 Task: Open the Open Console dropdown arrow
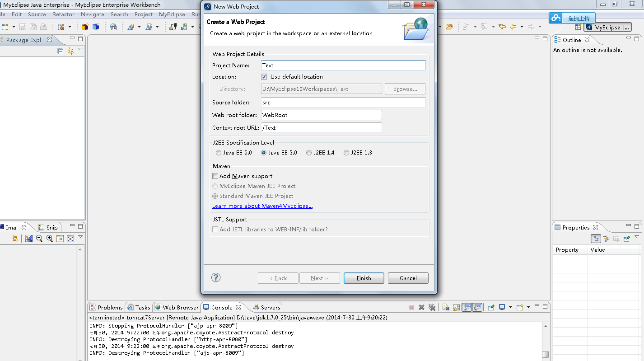[x=528, y=307]
